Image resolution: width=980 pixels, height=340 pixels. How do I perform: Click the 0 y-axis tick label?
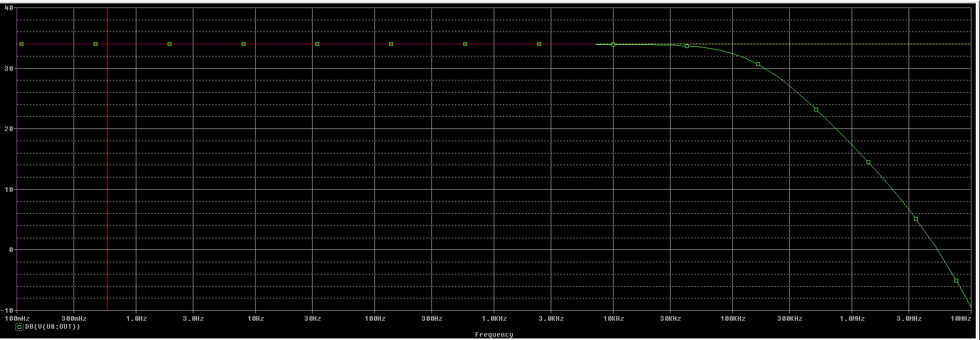(10, 250)
